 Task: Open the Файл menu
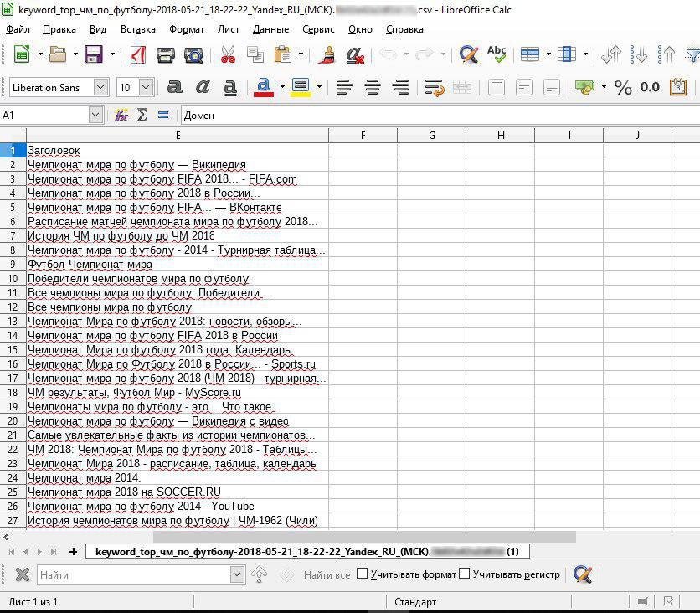point(18,29)
